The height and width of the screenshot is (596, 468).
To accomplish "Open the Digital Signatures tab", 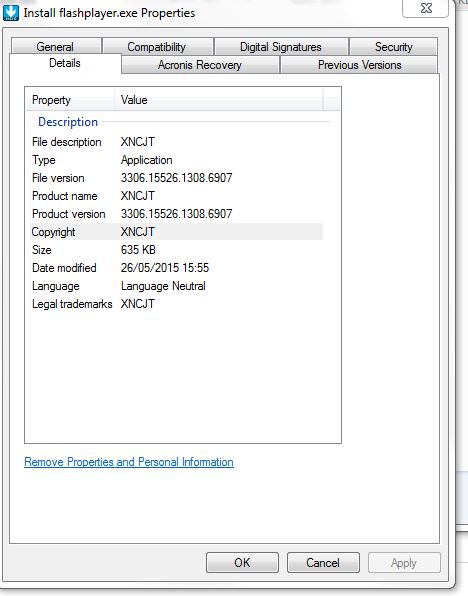I will [281, 47].
